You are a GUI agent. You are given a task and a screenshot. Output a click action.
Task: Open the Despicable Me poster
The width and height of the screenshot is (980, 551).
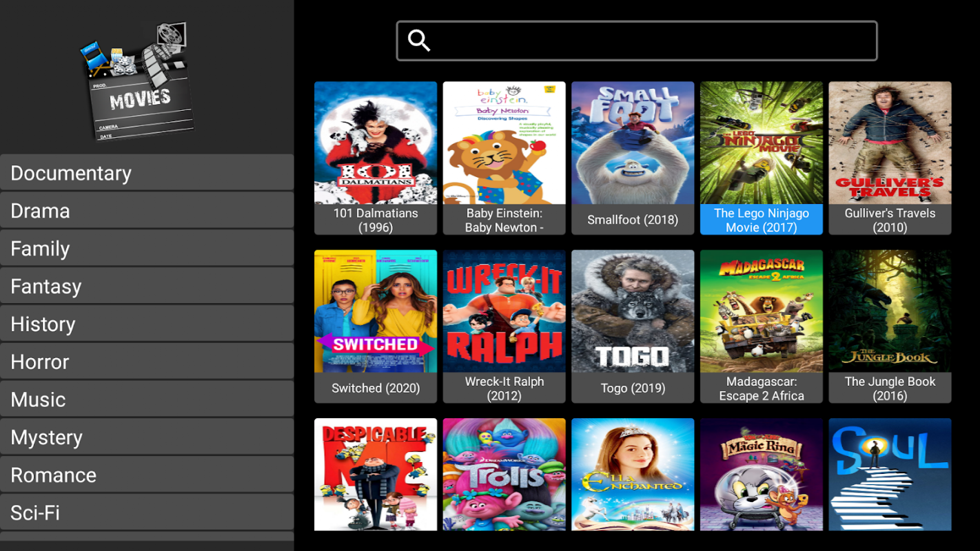(x=376, y=475)
